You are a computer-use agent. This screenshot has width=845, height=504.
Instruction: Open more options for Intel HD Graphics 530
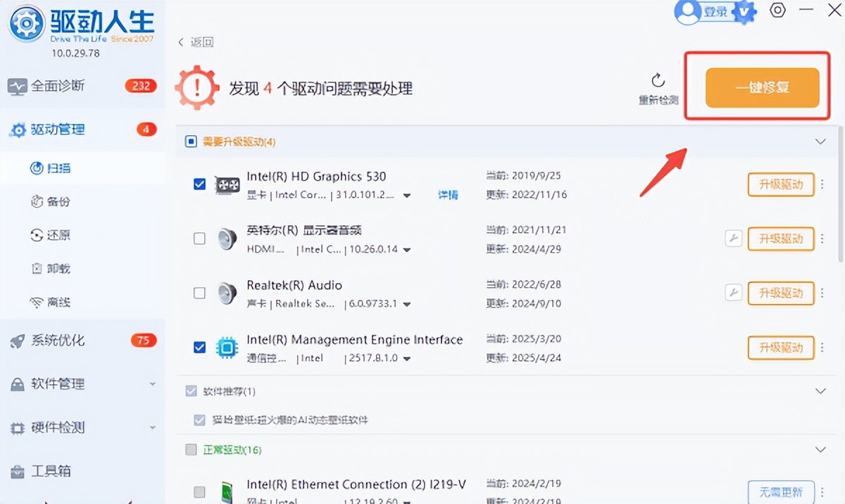click(822, 184)
